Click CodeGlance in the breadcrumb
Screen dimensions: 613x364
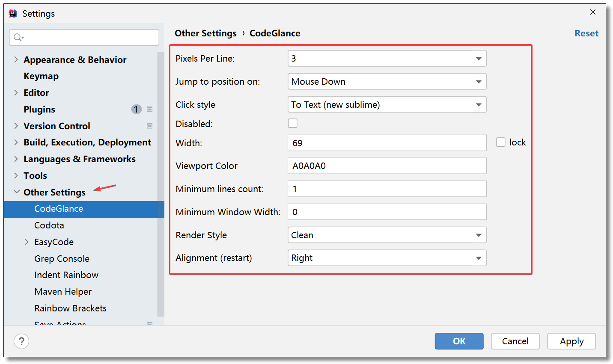click(275, 33)
